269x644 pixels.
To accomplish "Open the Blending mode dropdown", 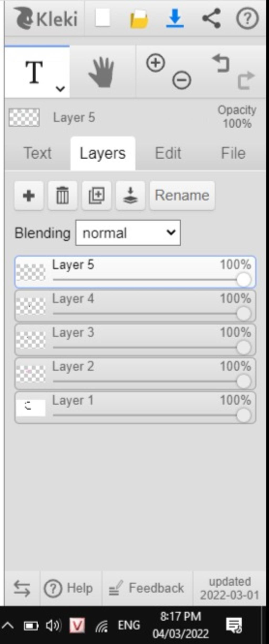I will tap(128, 233).
